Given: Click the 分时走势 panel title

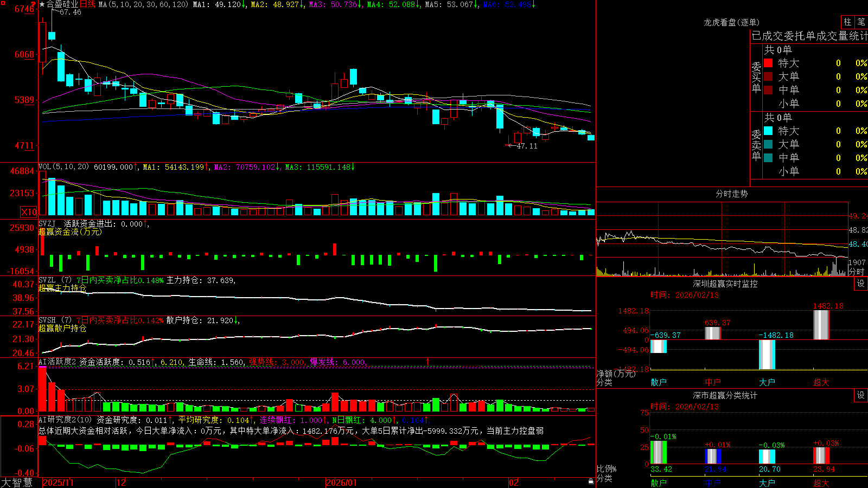Looking at the screenshot, I should tap(732, 194).
